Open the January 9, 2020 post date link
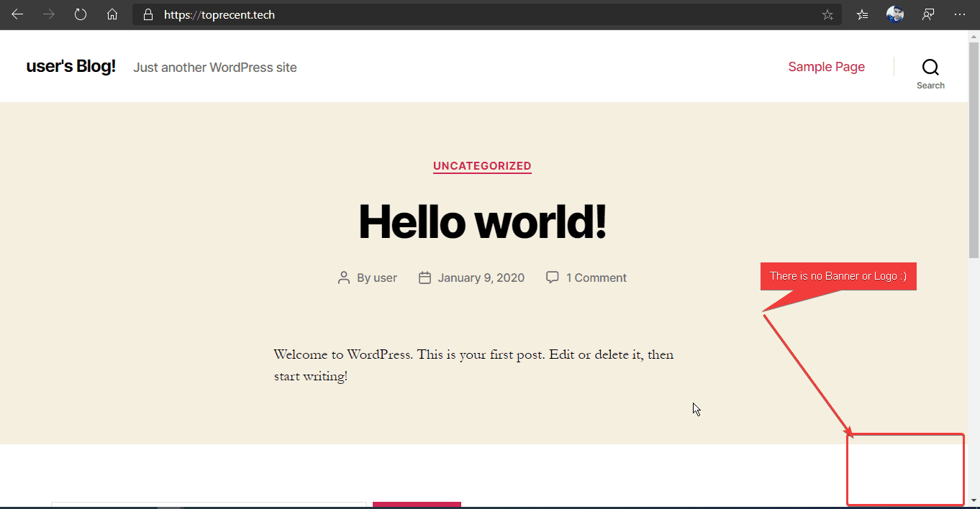980x509 pixels. [481, 278]
